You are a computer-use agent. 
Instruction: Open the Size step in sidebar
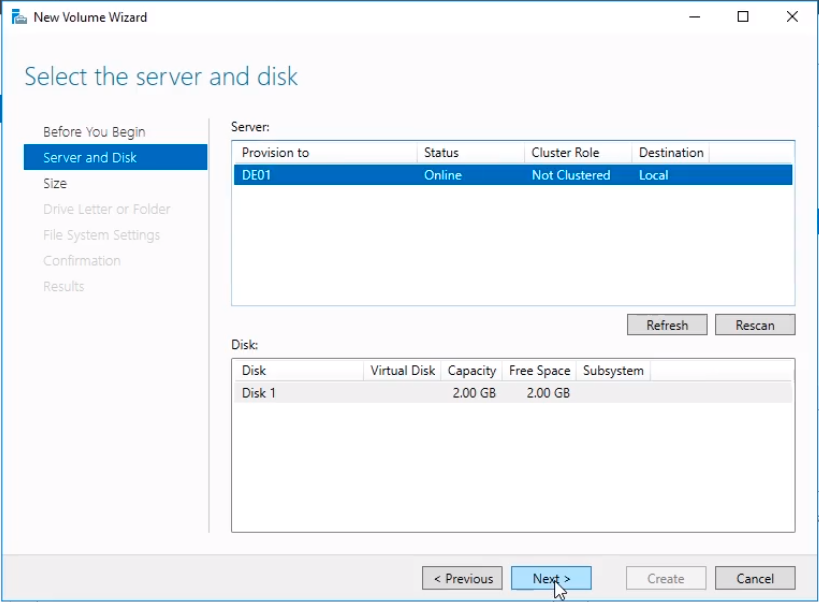55,184
